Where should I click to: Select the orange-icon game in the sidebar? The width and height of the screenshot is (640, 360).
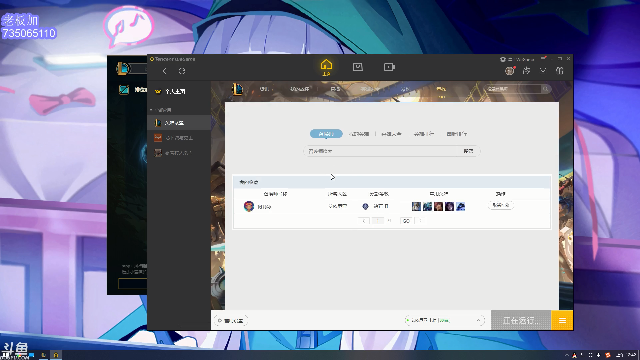[x=179, y=138]
